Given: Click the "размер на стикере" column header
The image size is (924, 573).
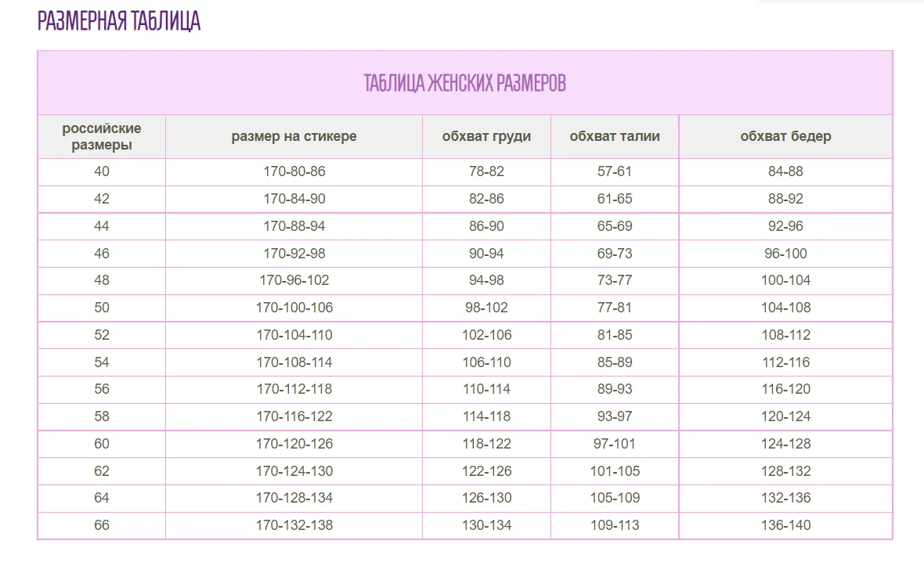Looking at the screenshot, I should click(294, 136).
